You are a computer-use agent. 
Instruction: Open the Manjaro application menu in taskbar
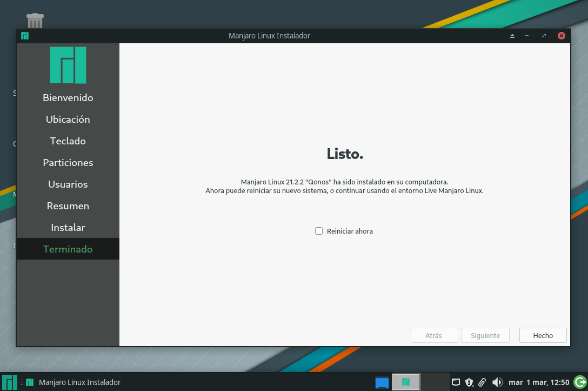(x=9, y=382)
